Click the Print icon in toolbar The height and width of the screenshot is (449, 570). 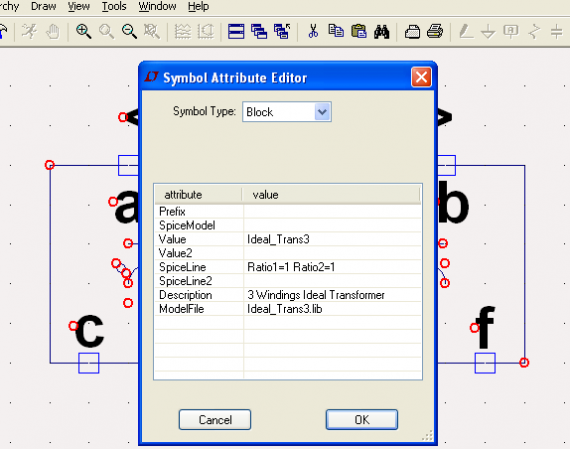(x=435, y=32)
